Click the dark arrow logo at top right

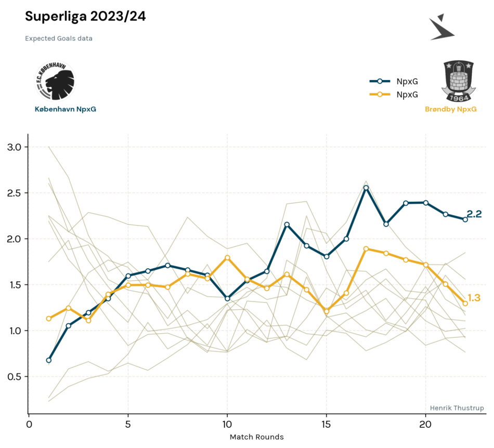441,27
